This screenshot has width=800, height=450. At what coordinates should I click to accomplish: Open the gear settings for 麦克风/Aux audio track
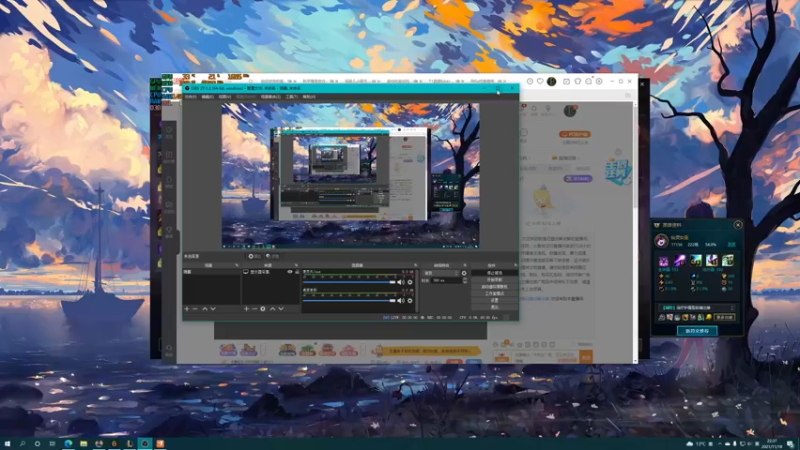410,282
